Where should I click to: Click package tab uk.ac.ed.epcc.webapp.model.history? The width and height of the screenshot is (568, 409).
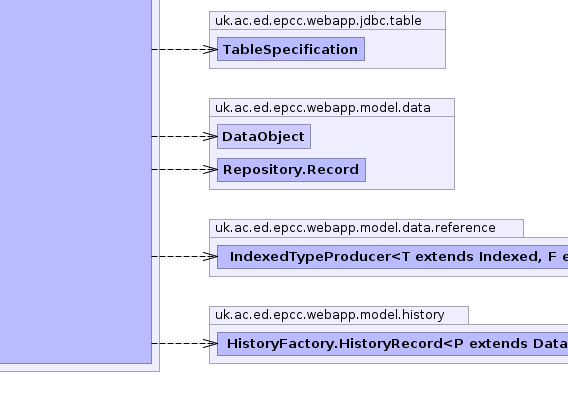click(x=339, y=315)
